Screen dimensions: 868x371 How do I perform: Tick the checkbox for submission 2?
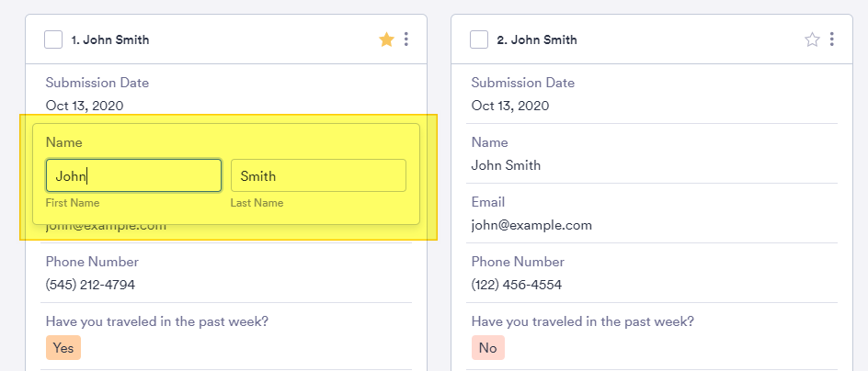coord(479,39)
